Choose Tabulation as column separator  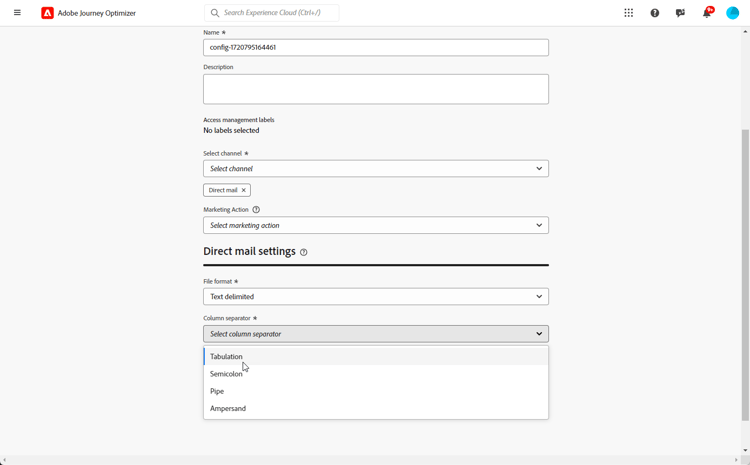click(x=227, y=357)
